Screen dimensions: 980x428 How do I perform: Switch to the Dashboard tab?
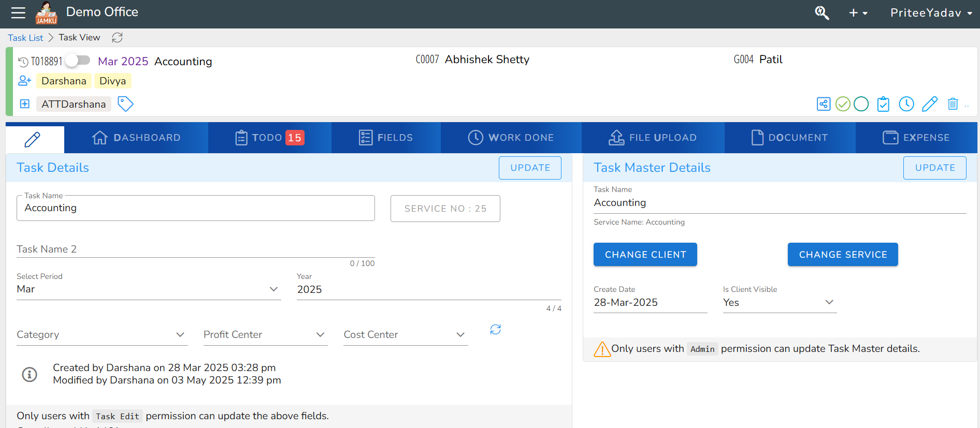pyautogui.click(x=136, y=138)
